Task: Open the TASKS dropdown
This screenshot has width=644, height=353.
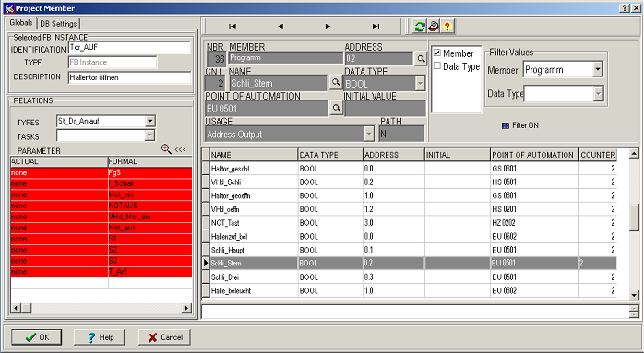Action: pos(149,135)
